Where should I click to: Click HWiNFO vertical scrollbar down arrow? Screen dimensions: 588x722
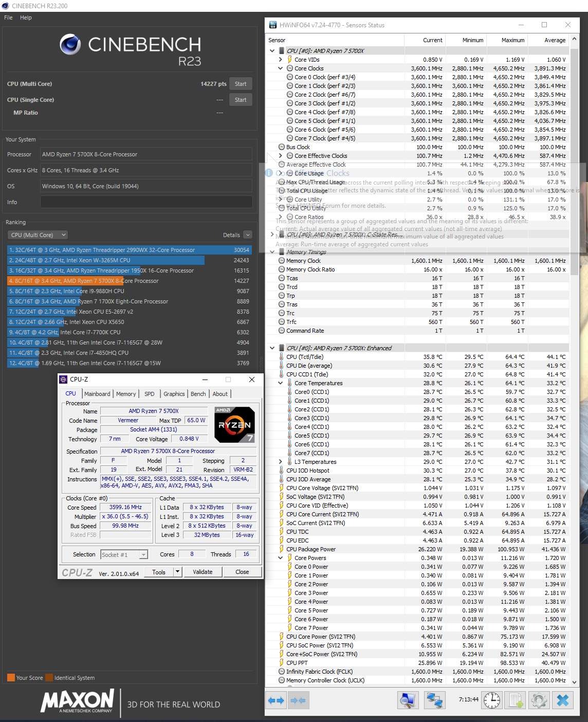click(575, 682)
